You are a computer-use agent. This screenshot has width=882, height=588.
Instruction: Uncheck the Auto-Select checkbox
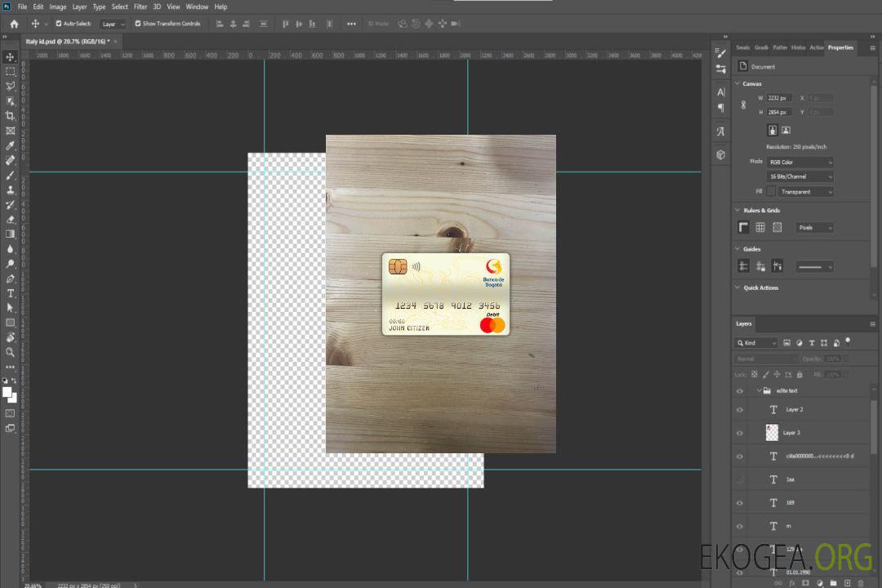[x=59, y=24]
